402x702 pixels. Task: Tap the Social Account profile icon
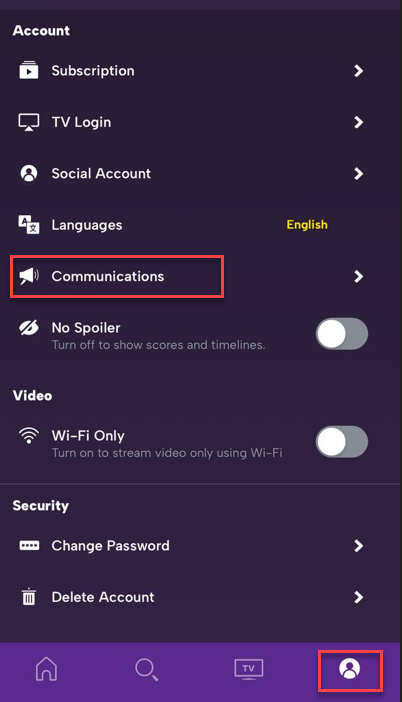(29, 173)
